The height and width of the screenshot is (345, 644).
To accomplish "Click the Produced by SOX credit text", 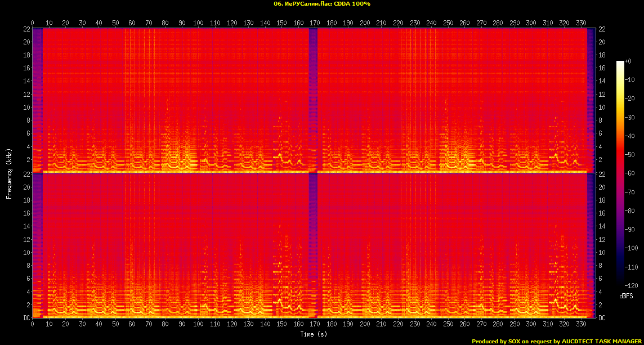I will [556, 341].
